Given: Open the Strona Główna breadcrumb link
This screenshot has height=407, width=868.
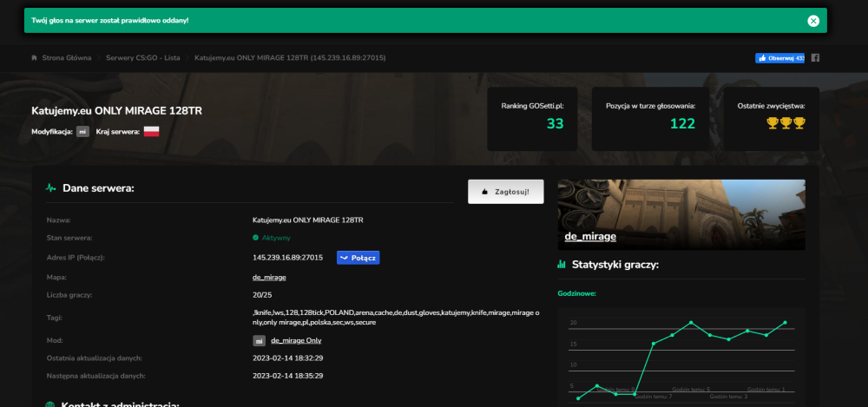Looking at the screenshot, I should pyautogui.click(x=67, y=57).
